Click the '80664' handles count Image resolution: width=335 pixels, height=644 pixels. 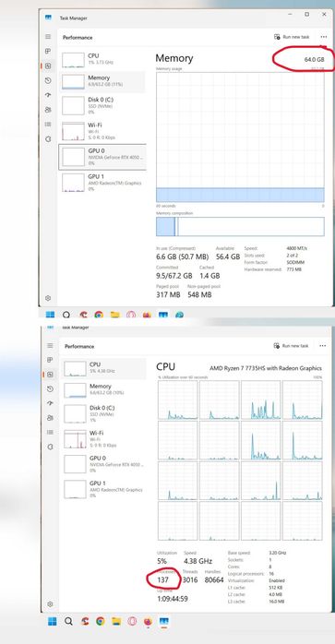click(x=214, y=580)
